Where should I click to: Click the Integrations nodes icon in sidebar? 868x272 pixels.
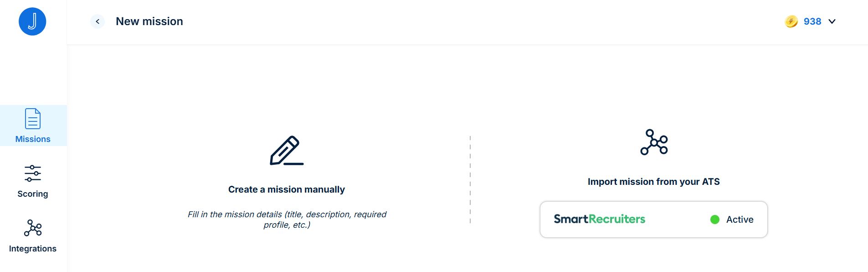click(33, 228)
